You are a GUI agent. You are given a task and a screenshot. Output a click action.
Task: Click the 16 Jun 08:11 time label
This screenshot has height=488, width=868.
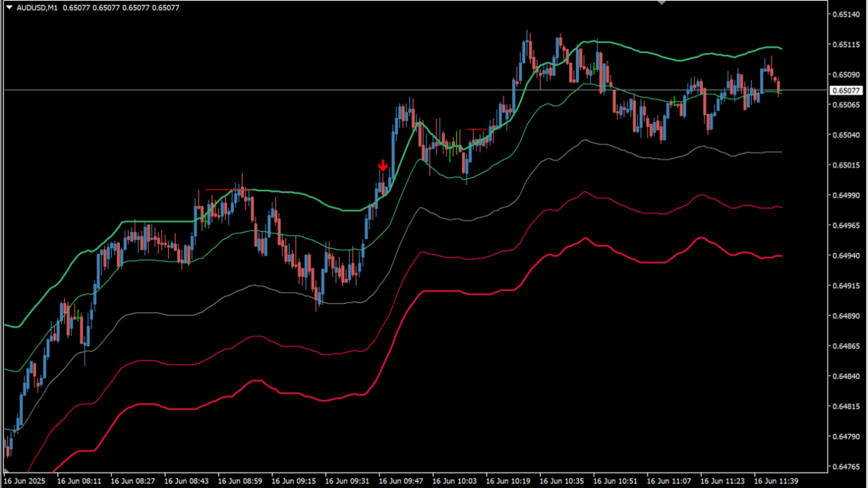[79, 481]
